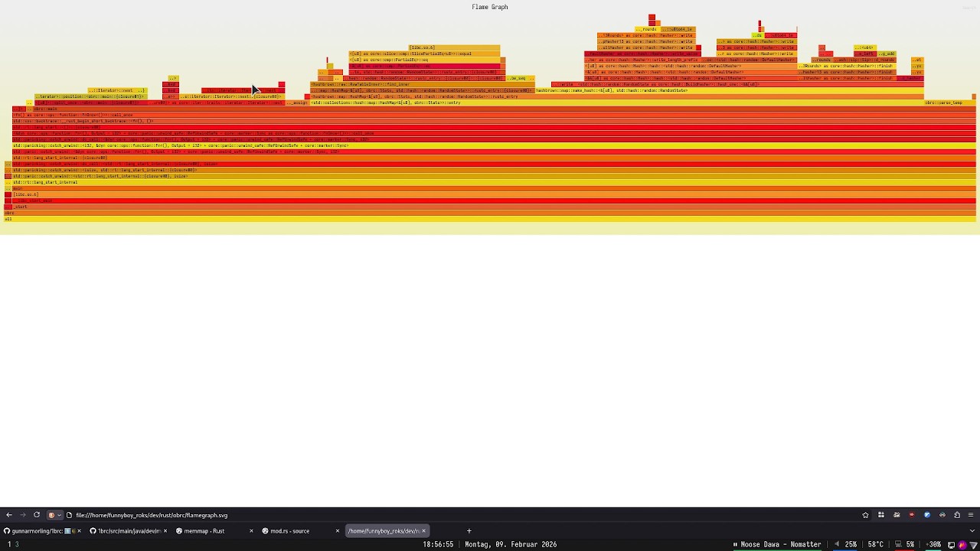Click the 18:56:55 clock in status bar

click(438, 544)
